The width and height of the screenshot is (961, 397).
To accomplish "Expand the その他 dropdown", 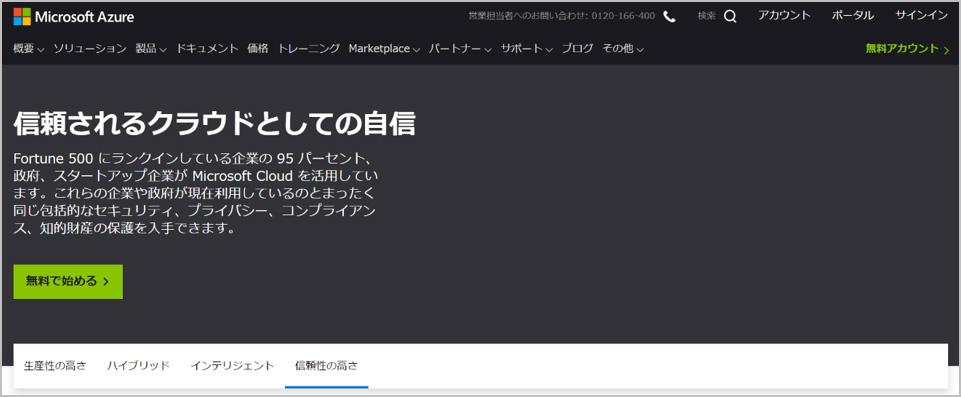I will (623, 48).
